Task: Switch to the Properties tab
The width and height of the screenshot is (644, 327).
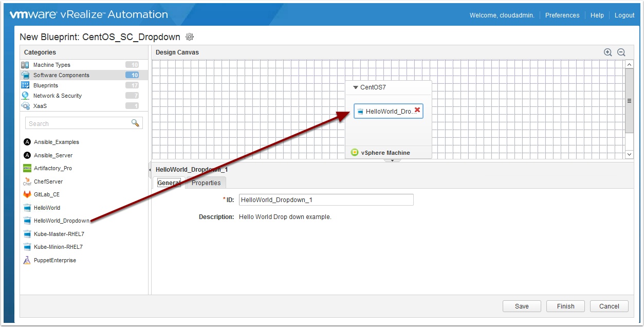Action: click(x=206, y=183)
